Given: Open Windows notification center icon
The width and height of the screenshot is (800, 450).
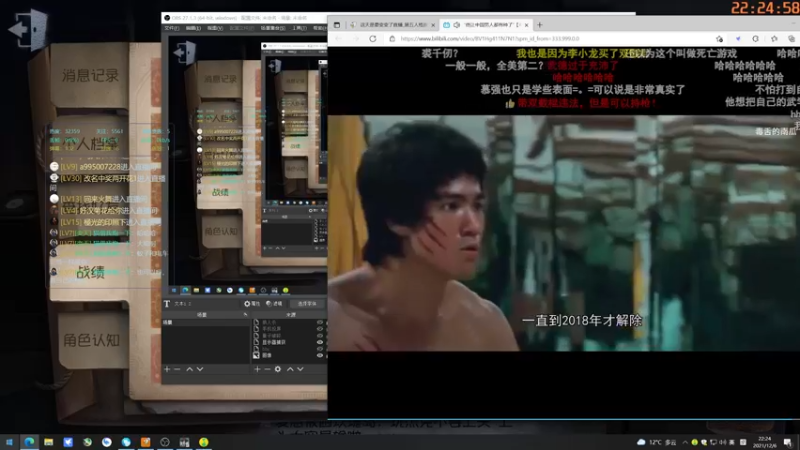Looking at the screenshot, I should 788,442.
